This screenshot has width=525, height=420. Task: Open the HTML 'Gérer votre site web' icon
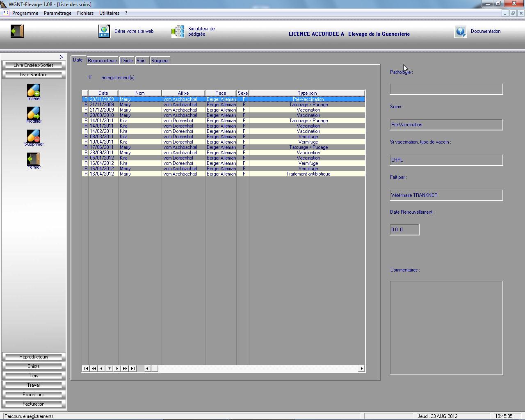[x=104, y=31]
